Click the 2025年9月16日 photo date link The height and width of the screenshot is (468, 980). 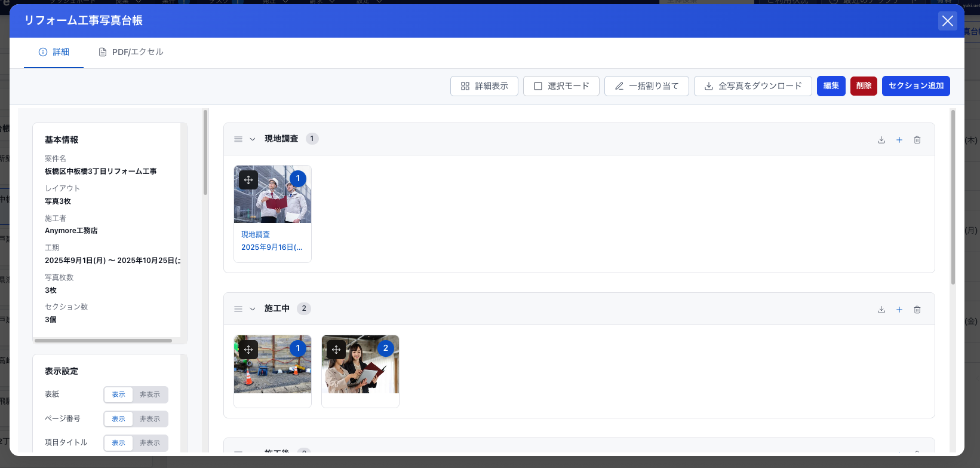pyautogui.click(x=272, y=247)
